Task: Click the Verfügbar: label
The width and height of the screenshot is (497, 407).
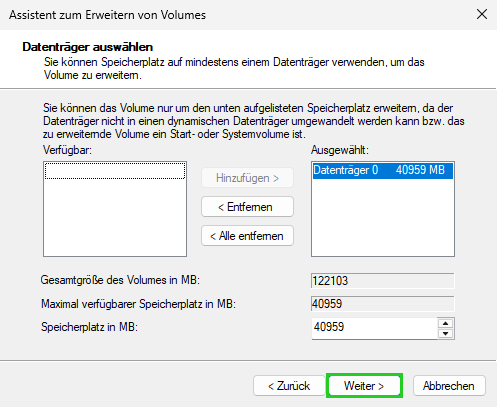Action: pyautogui.click(x=67, y=150)
